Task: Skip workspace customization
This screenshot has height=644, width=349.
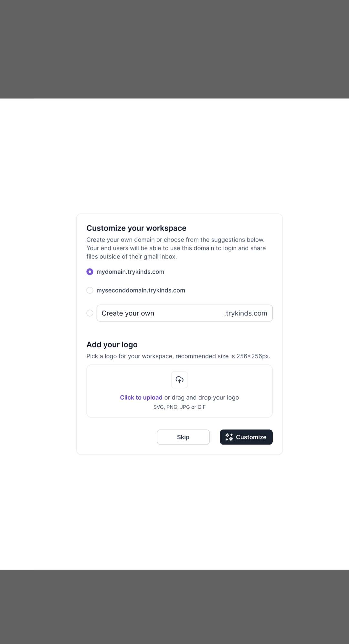Action: 183,437
